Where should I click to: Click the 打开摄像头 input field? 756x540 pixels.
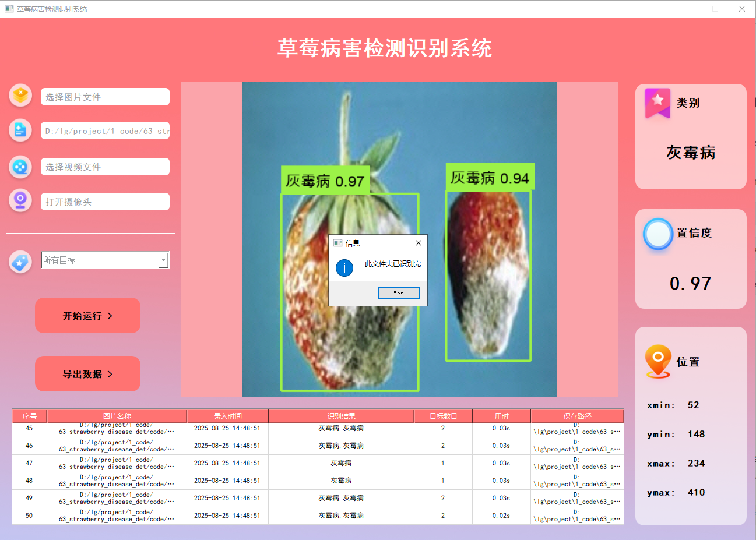pos(105,201)
